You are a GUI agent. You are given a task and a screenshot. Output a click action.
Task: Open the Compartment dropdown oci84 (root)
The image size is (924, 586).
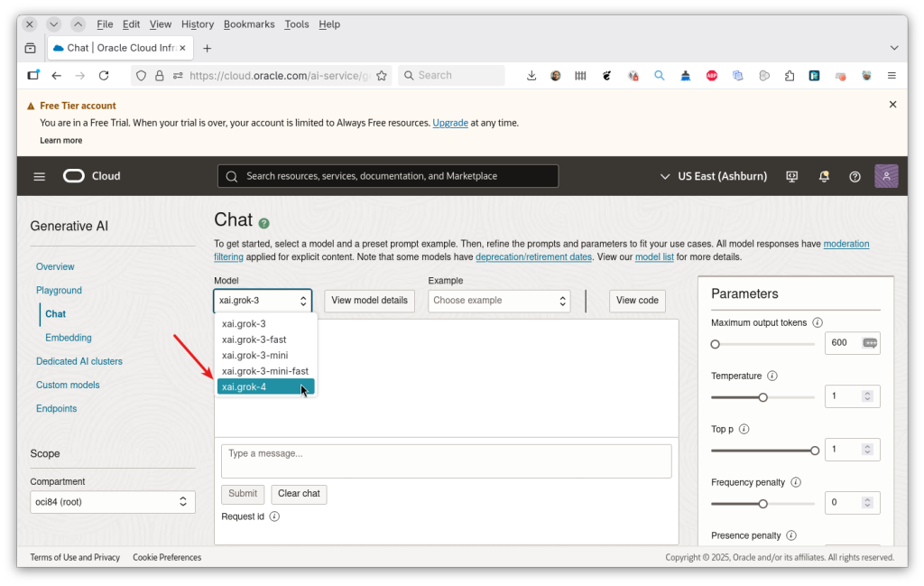pos(113,502)
